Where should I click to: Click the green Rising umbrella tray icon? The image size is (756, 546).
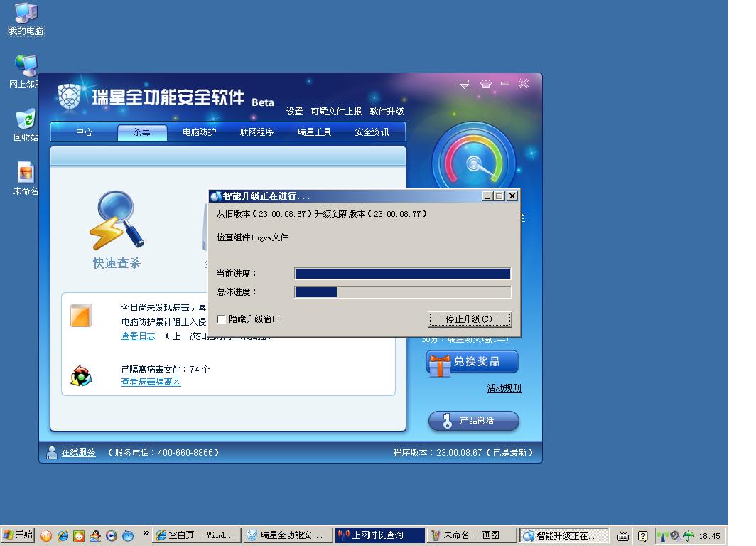[688, 536]
